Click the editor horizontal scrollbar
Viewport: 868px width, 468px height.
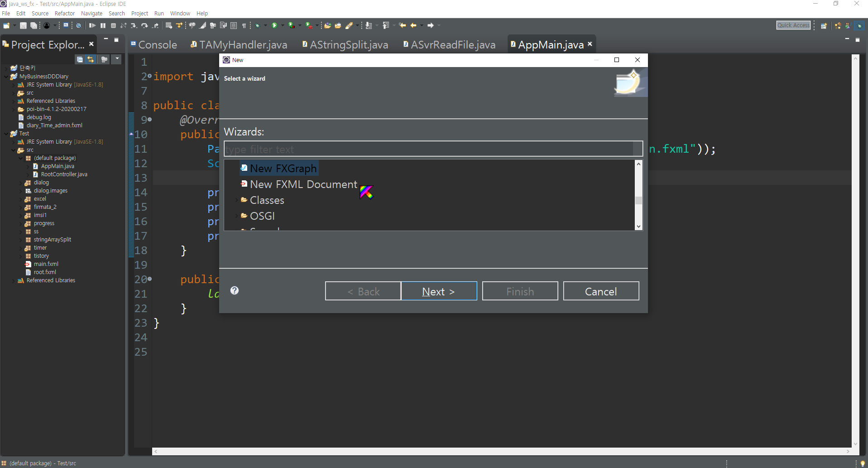point(502,451)
